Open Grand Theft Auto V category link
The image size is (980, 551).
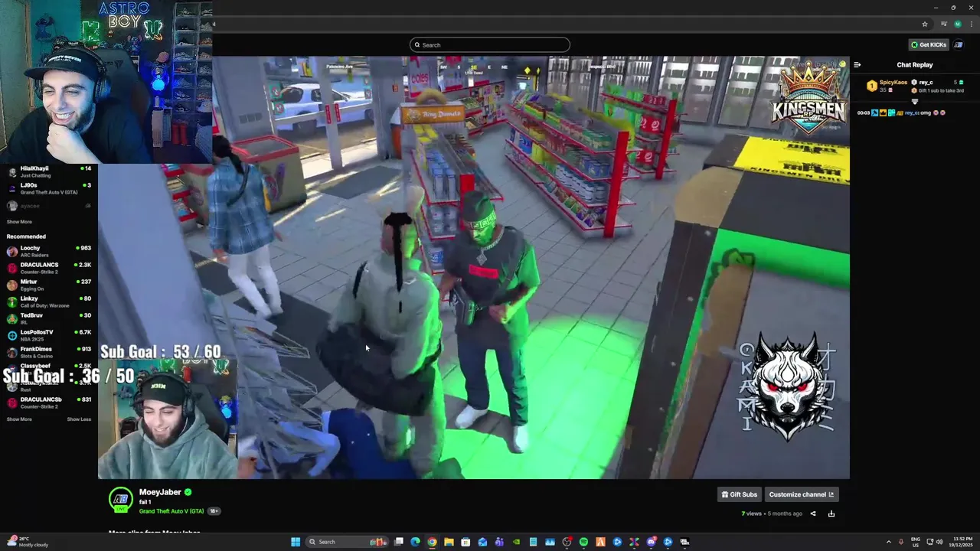[x=171, y=511]
